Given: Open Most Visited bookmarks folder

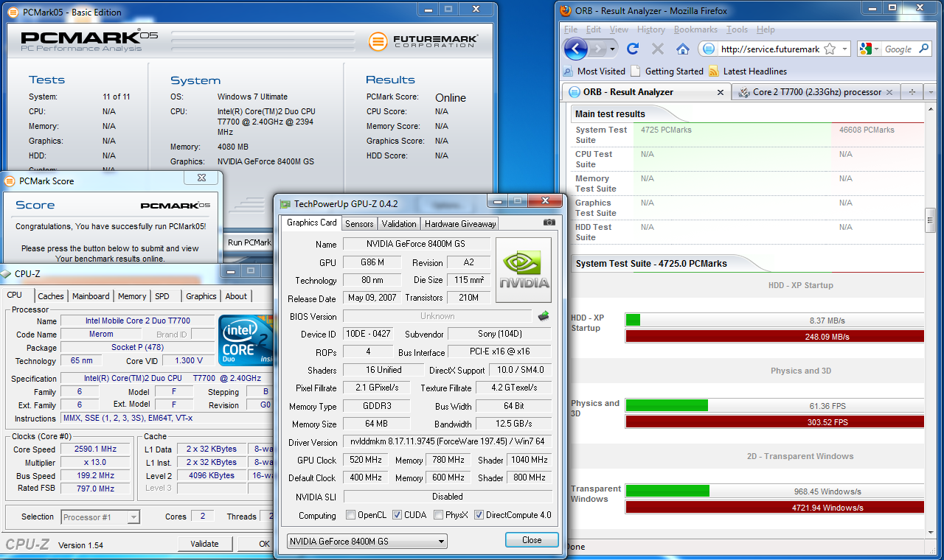Looking at the screenshot, I should [x=594, y=71].
